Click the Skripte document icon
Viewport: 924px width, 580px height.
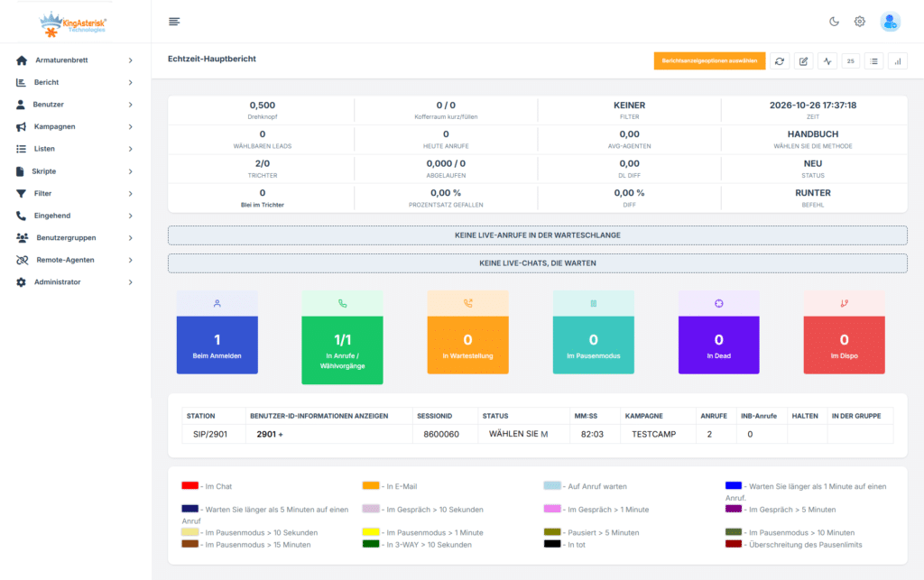click(x=20, y=171)
